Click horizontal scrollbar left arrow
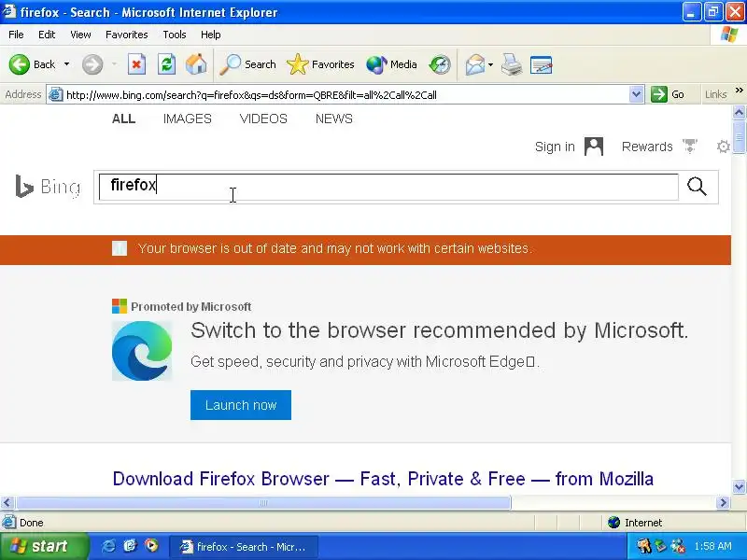Viewport: 747px width, 560px height. pyautogui.click(x=7, y=502)
